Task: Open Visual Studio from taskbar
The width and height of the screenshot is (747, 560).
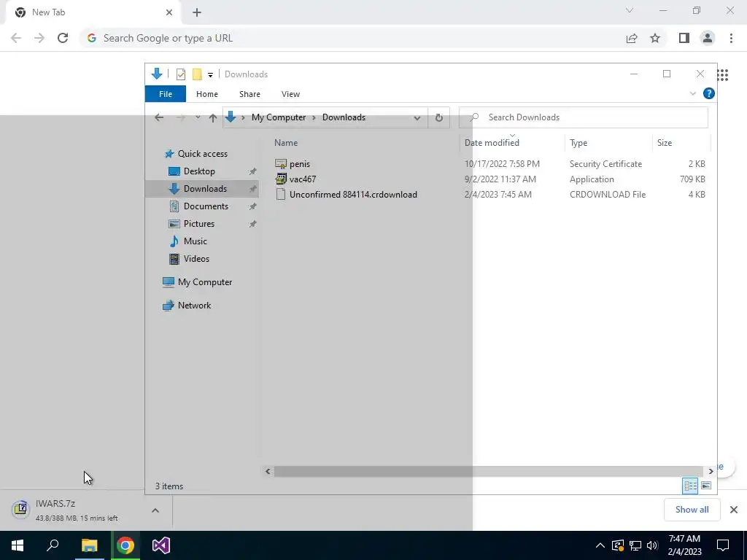Action: point(161,545)
